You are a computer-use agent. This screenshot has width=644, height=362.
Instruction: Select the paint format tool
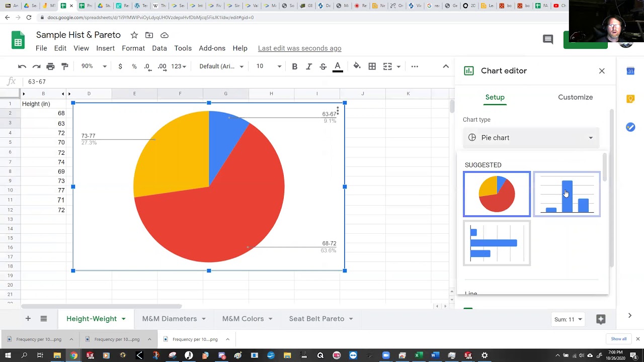pos(64,66)
